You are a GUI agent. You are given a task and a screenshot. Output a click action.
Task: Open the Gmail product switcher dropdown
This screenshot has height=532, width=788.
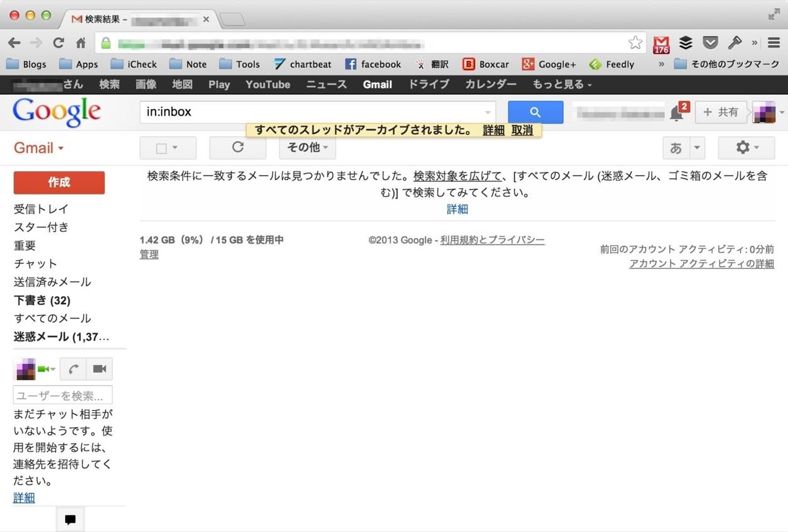coord(39,148)
